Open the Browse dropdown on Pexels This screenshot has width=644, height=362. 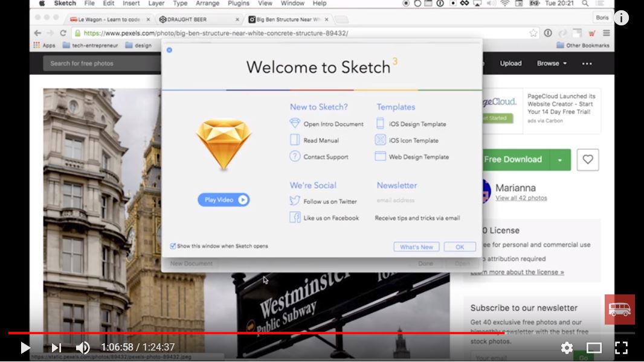tap(550, 63)
